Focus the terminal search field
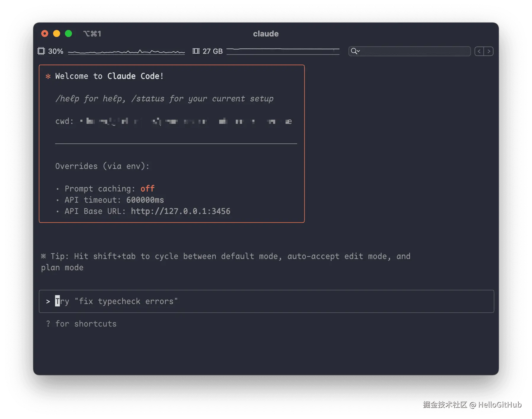 coord(410,51)
